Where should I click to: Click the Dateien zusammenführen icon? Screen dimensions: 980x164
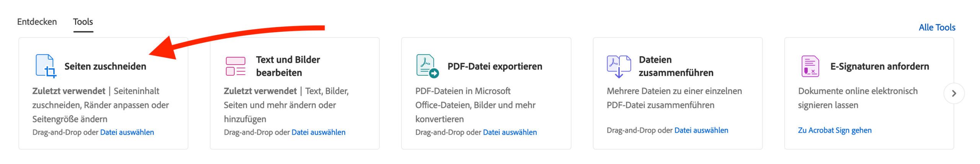pos(618,66)
